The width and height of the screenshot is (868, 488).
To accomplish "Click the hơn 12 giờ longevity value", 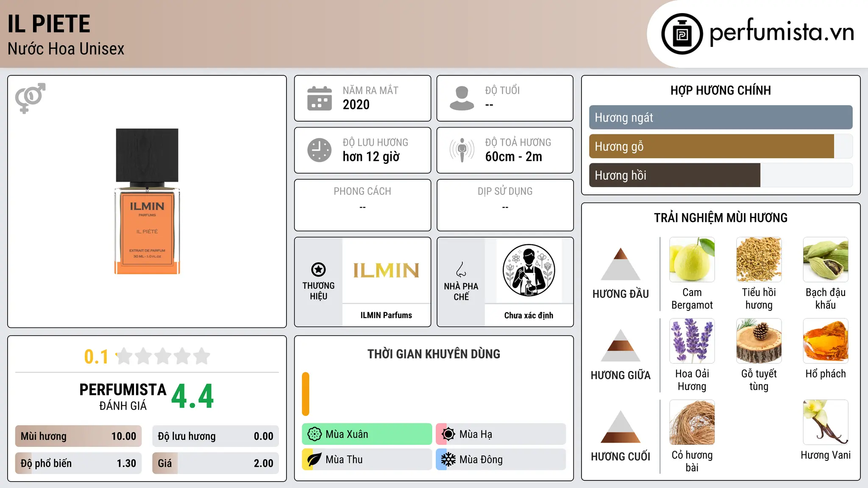I will point(371,157).
